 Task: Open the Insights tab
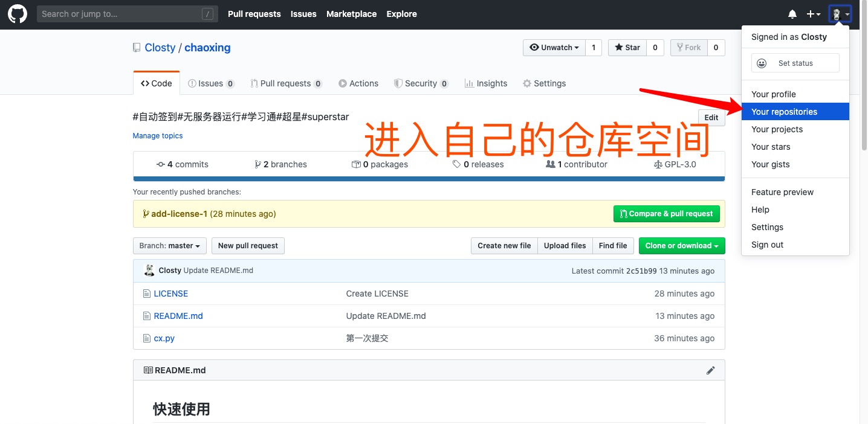tap(486, 83)
